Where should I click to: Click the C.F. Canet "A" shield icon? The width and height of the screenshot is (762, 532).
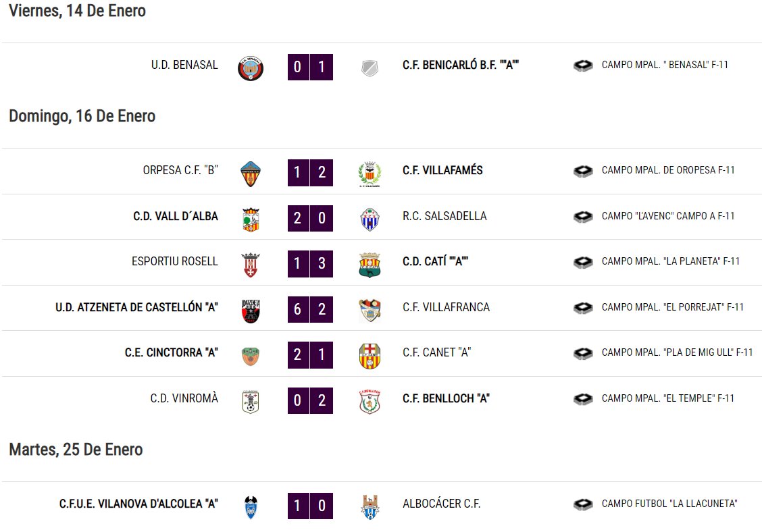click(370, 356)
